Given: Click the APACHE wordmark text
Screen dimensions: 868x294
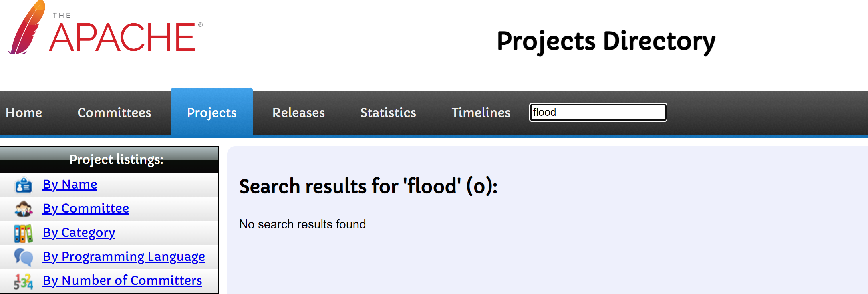Looking at the screenshot, I should [123, 37].
